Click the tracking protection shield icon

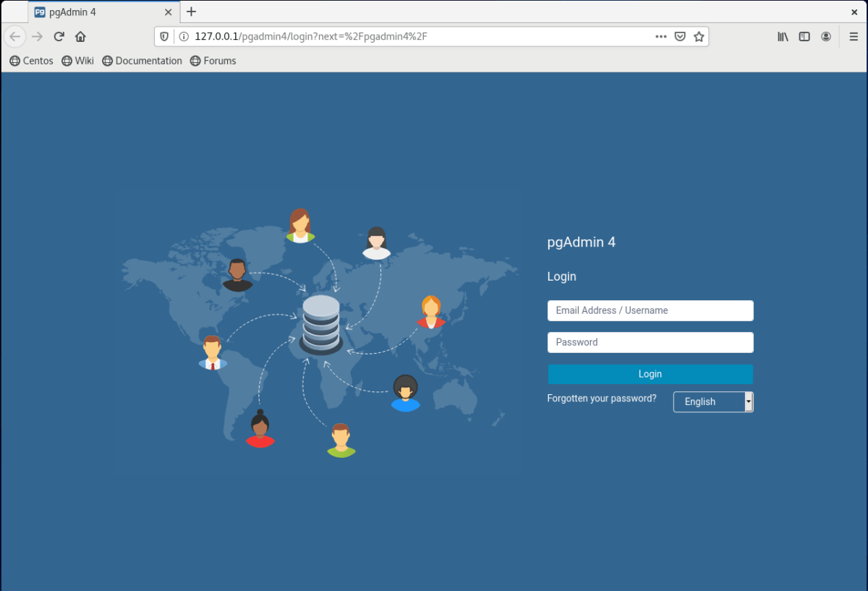[x=164, y=36]
